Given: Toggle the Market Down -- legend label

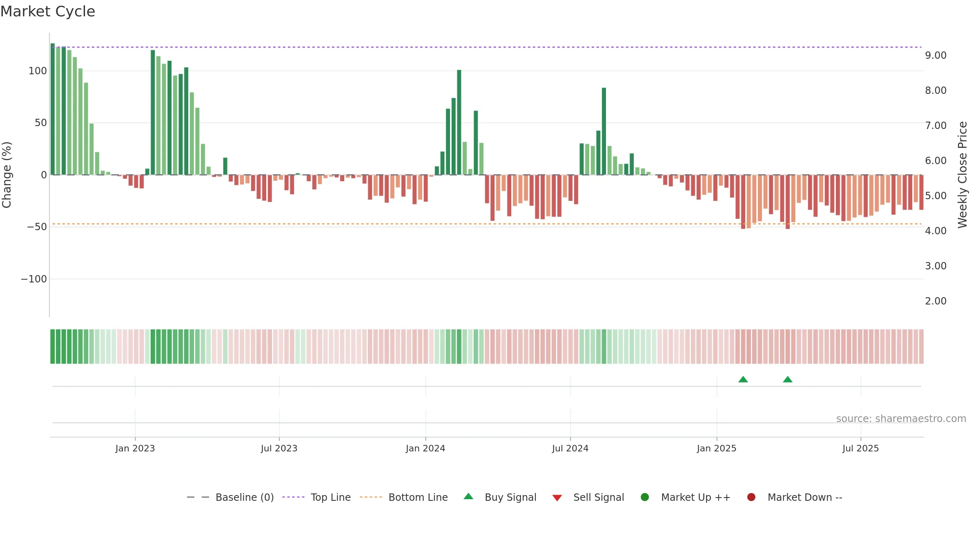Looking at the screenshot, I should [805, 498].
